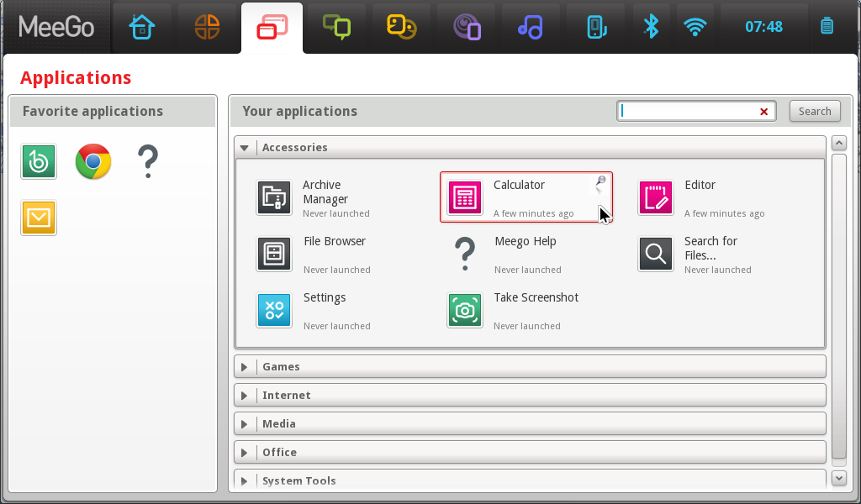Click the scrollbar up arrow
The height and width of the screenshot is (504, 861).
click(x=838, y=143)
